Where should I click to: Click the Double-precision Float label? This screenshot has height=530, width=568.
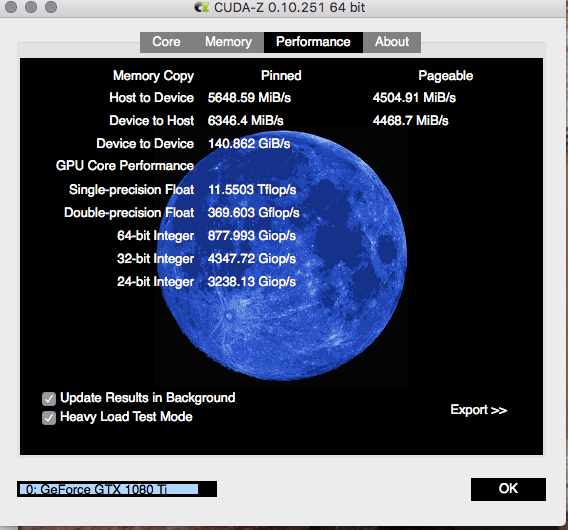(x=129, y=213)
